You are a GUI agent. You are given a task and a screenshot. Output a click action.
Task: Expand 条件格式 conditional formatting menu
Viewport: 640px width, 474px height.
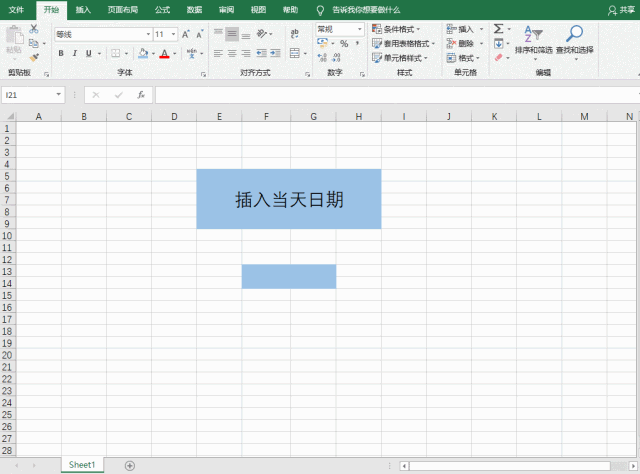click(396, 29)
